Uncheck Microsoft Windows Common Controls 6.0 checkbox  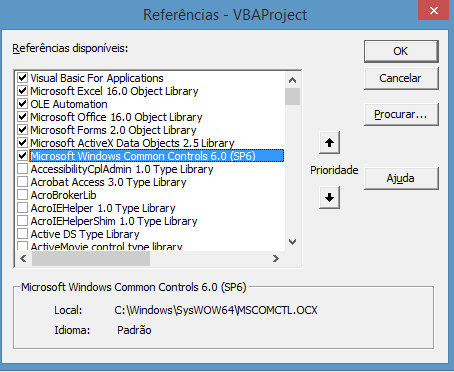click(x=22, y=156)
